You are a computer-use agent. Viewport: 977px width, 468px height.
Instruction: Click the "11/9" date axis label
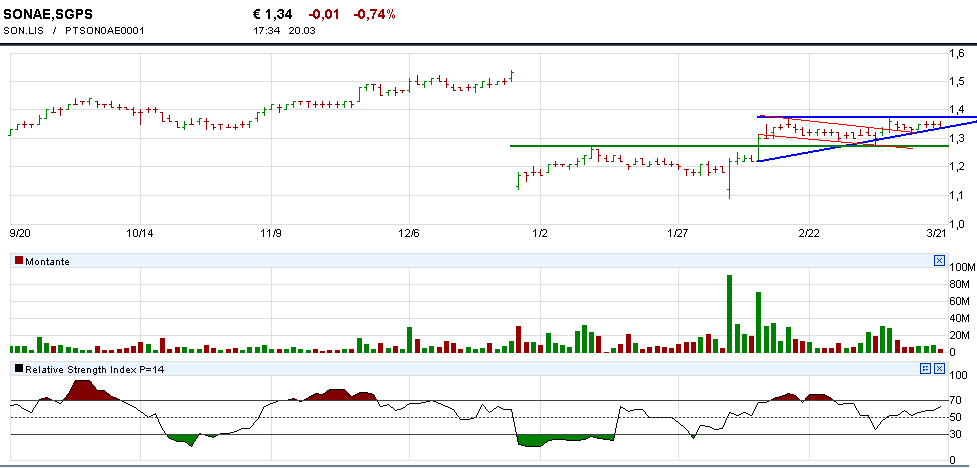[x=270, y=233]
